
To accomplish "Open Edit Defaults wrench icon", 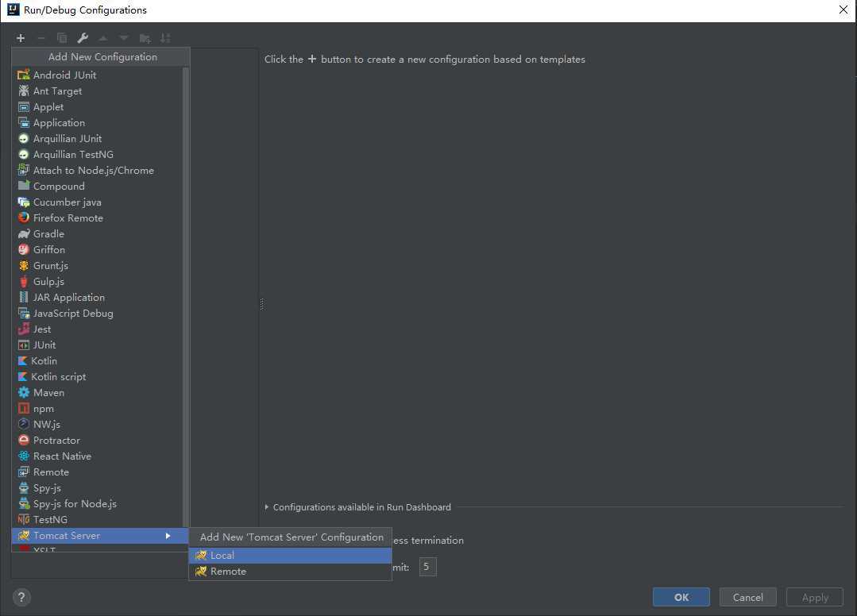I will click(x=83, y=37).
